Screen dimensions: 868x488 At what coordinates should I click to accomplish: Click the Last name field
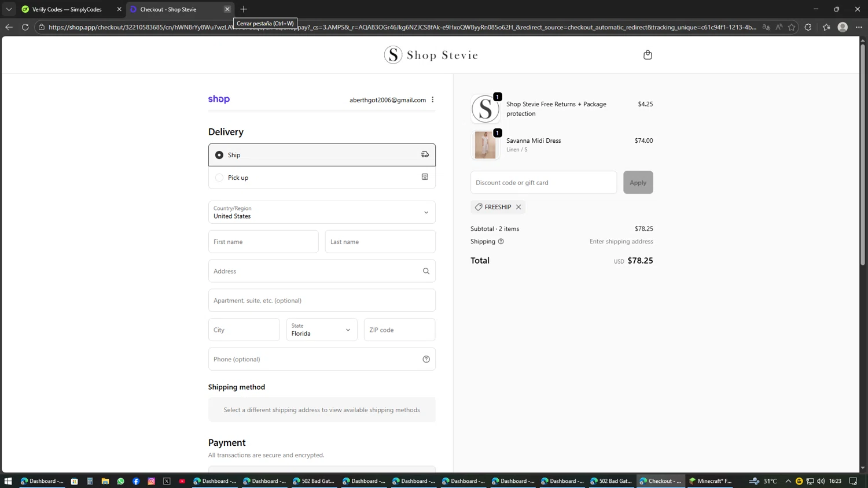pyautogui.click(x=380, y=242)
